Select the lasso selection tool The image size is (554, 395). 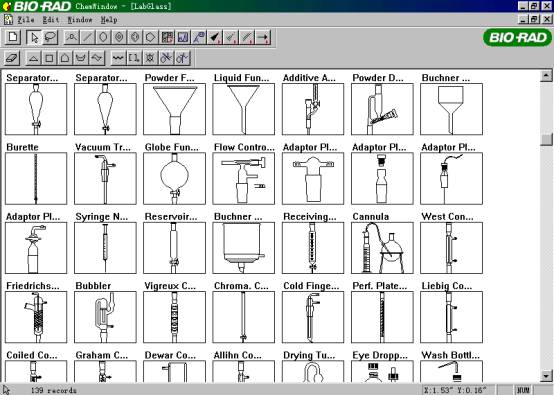tap(50, 37)
